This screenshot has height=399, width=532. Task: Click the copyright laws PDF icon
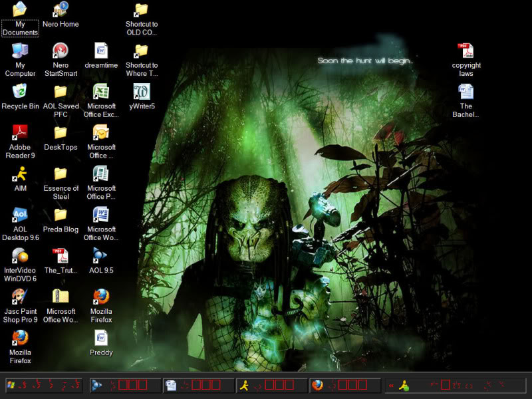pyautogui.click(x=466, y=60)
